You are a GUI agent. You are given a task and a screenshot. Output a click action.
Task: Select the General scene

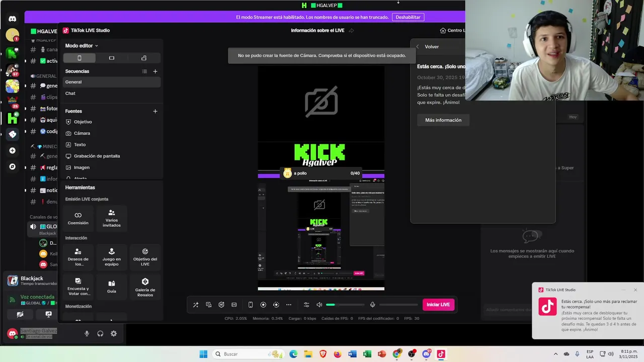click(x=112, y=82)
